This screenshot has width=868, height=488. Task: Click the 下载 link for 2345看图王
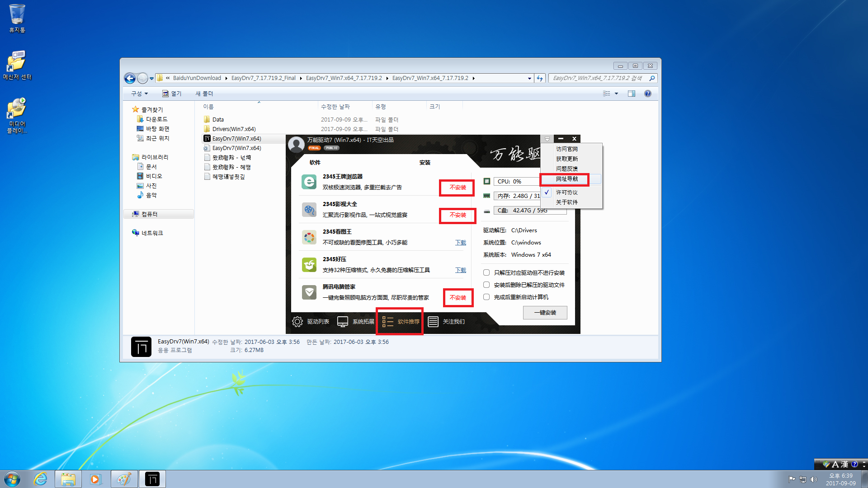pos(461,243)
